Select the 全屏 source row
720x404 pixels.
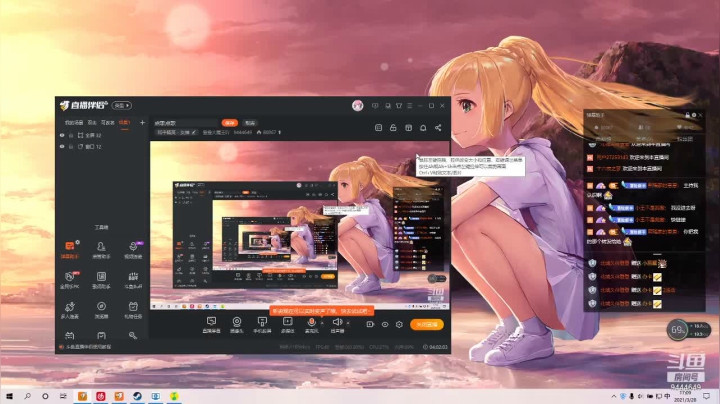(x=103, y=135)
